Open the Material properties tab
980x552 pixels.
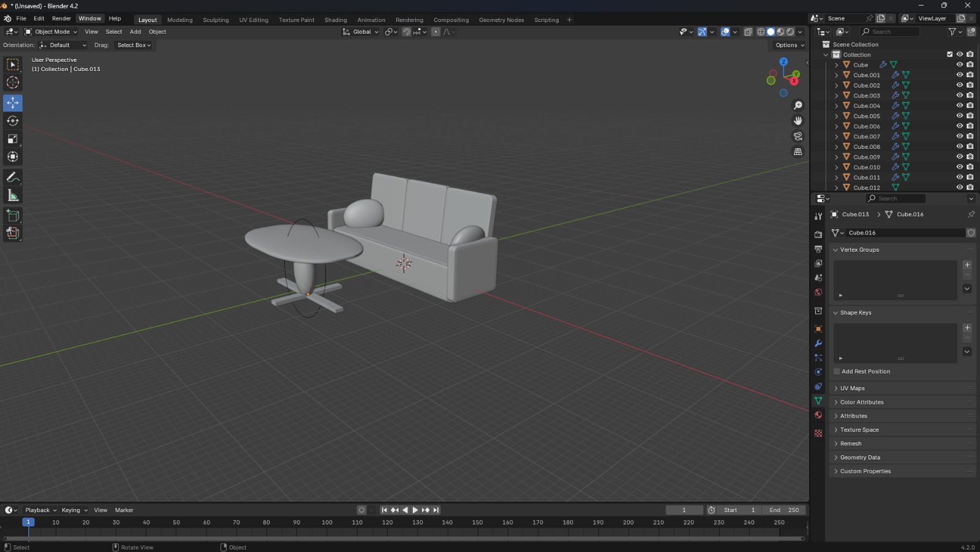pyautogui.click(x=818, y=415)
